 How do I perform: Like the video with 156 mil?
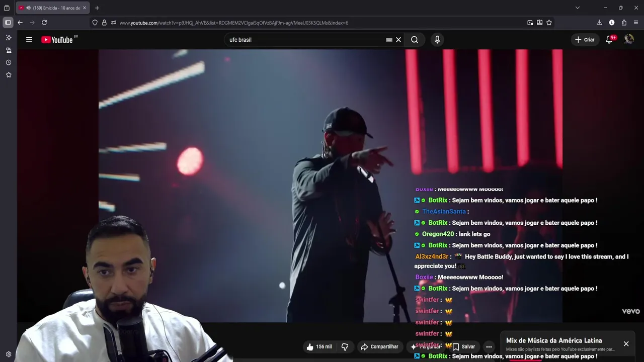pyautogui.click(x=319, y=347)
